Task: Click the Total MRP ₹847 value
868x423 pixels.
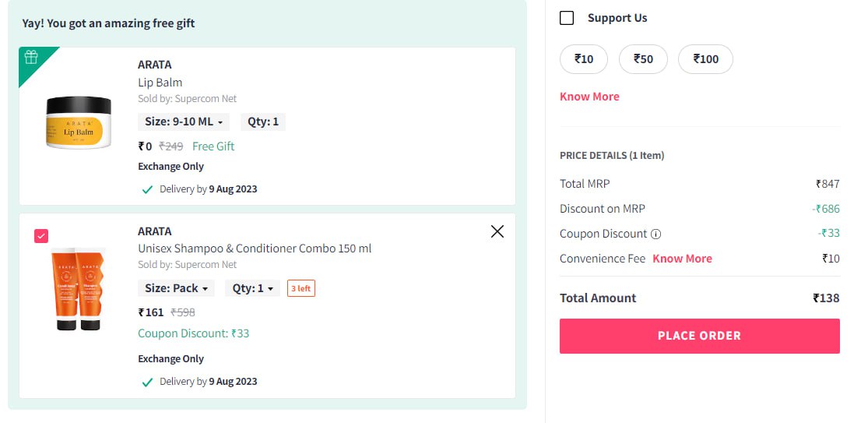Action: (x=828, y=185)
